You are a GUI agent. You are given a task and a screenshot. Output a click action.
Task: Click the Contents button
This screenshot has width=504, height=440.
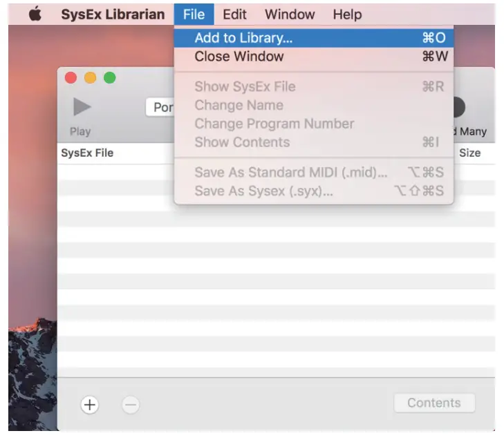pos(434,403)
